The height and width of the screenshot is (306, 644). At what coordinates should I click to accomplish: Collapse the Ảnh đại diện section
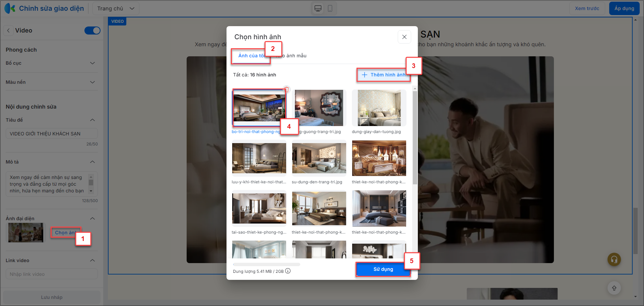tap(92, 219)
